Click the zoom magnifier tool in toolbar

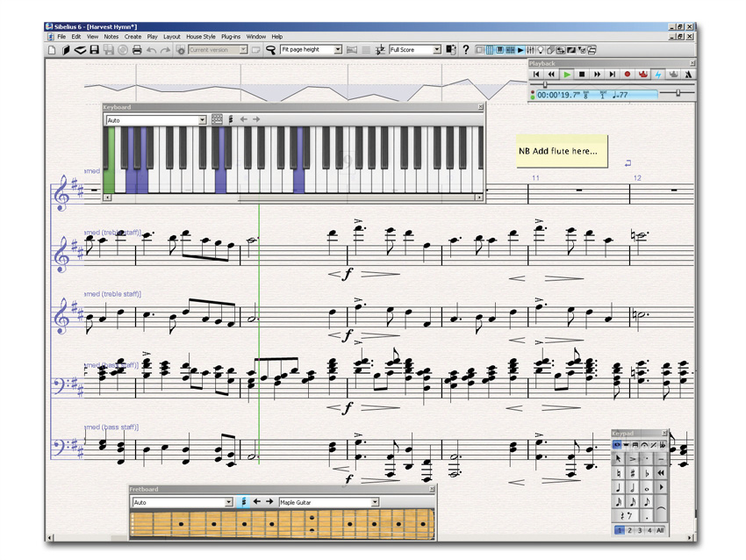coord(270,50)
